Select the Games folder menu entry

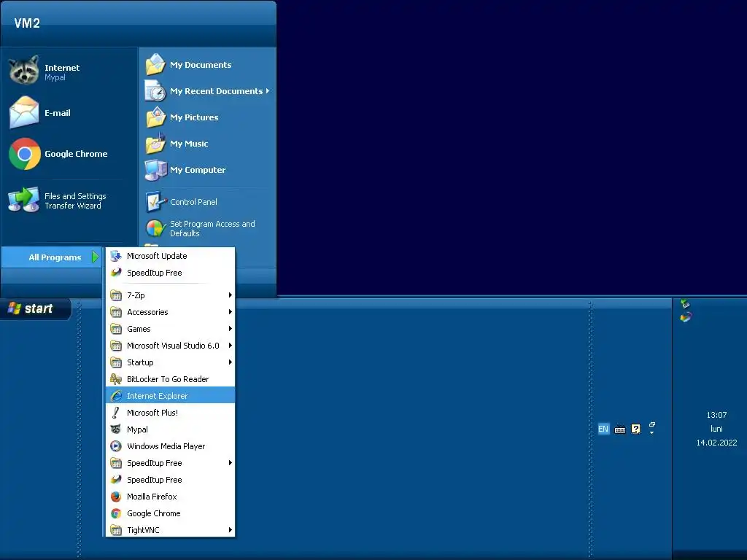[170, 329]
